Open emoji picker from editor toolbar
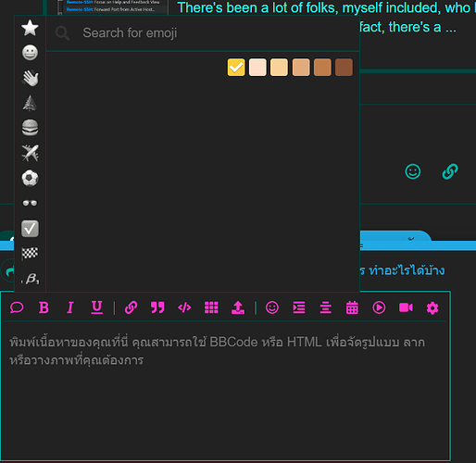 click(272, 307)
